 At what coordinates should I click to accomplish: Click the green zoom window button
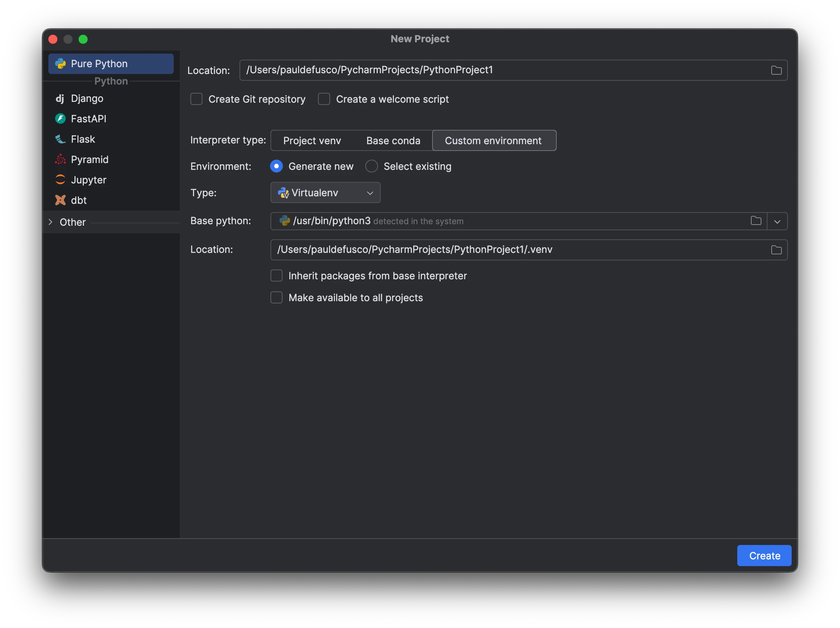tap(83, 40)
